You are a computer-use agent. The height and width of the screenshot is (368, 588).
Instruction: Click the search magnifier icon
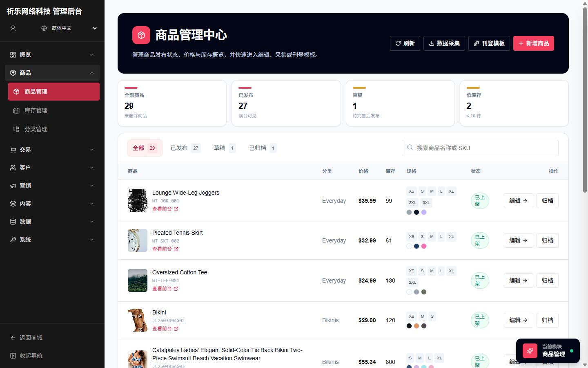(x=410, y=148)
